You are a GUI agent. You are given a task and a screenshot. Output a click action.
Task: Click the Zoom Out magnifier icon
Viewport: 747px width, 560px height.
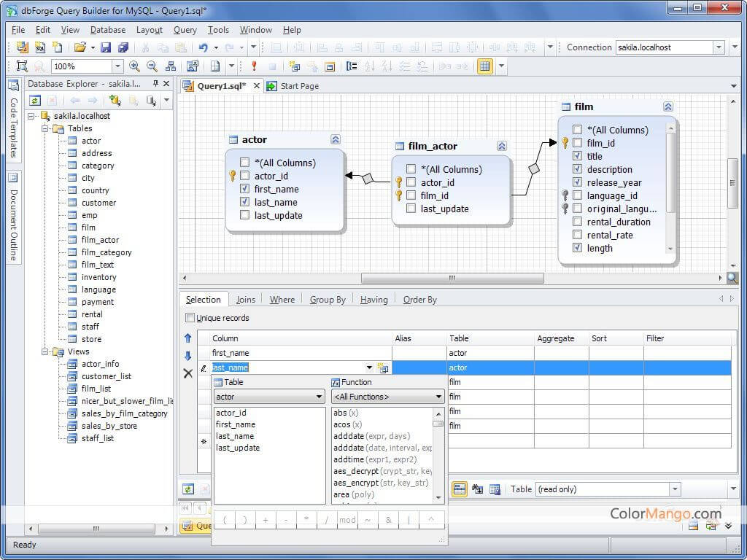152,66
